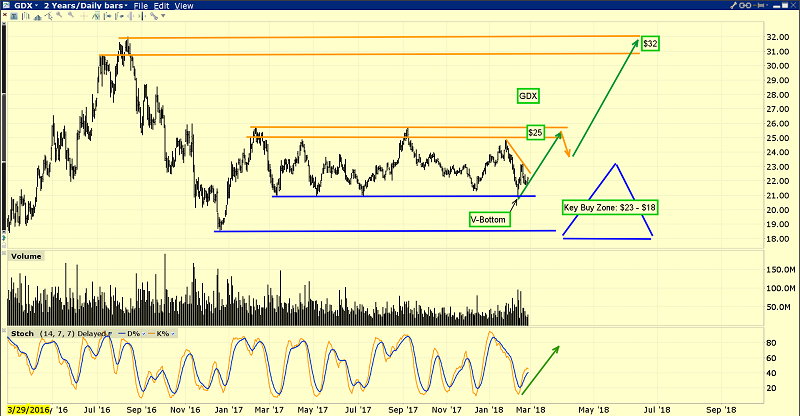The width and height of the screenshot is (800, 416).
Task: Open the Stoch Delayed settings dropdown
Action: click(110, 333)
